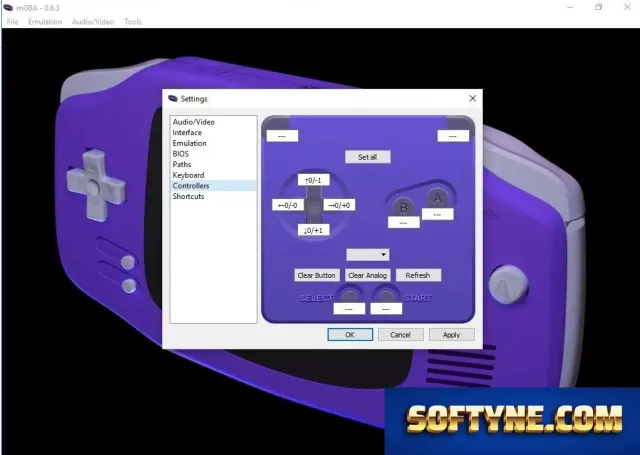Click the SELECT binding field
Screen dimensions: 640x455
point(349,309)
